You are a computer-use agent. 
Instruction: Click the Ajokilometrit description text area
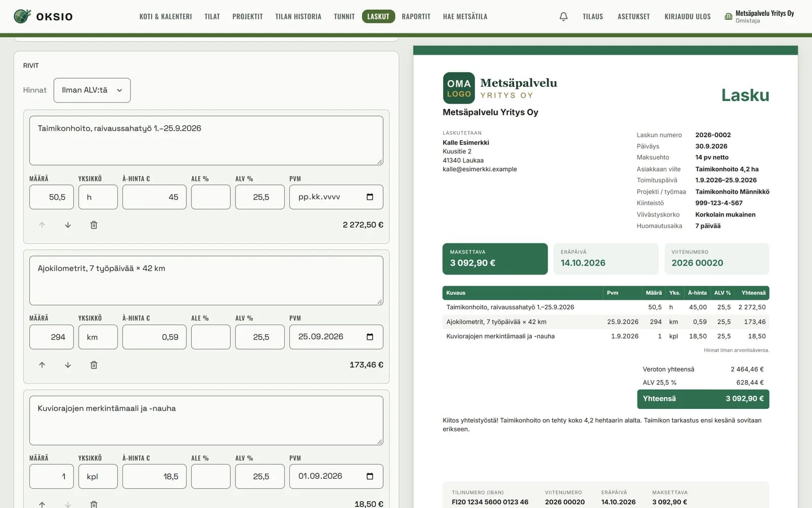(206, 280)
